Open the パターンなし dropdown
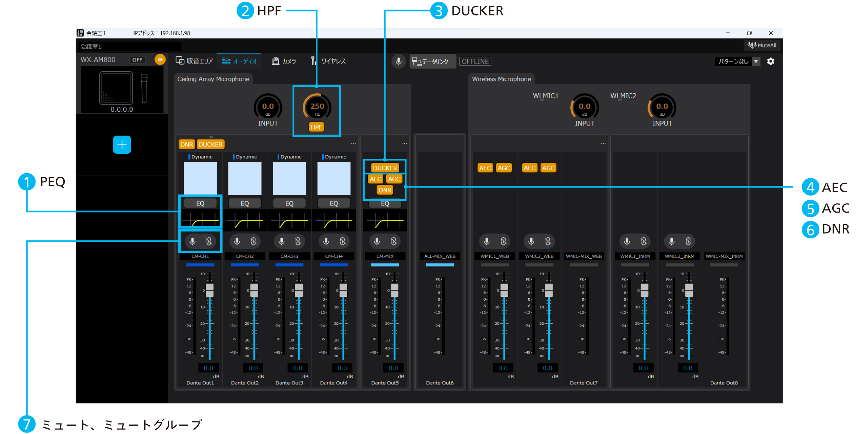Screen dimensions: 868x434 point(756,61)
